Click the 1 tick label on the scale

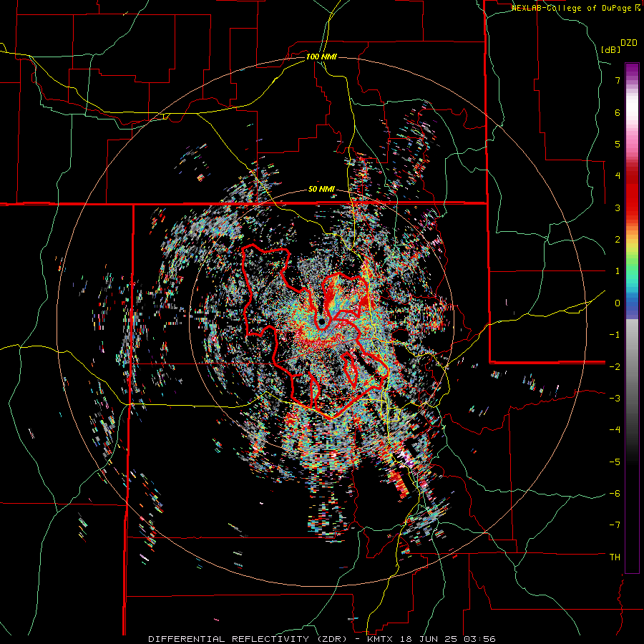[x=618, y=271]
